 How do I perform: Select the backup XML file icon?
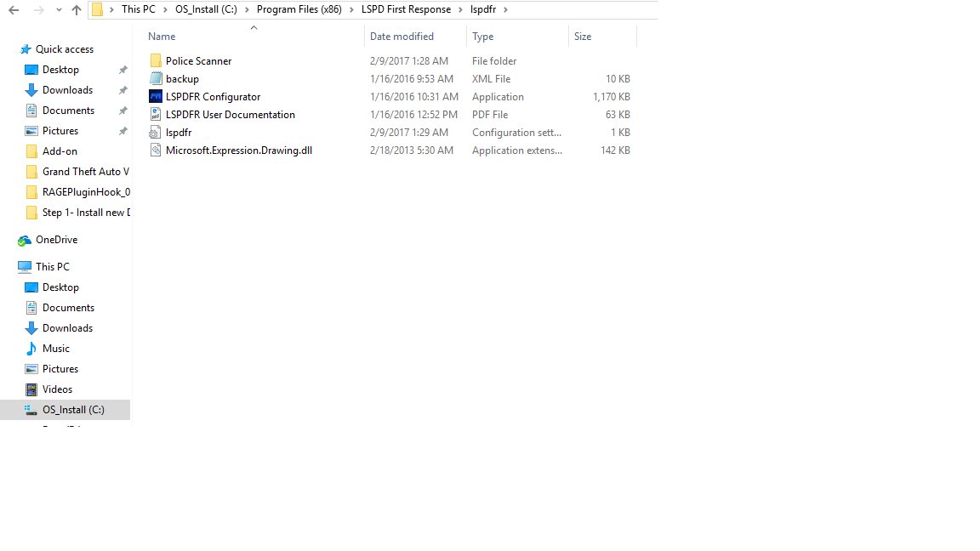(x=156, y=79)
